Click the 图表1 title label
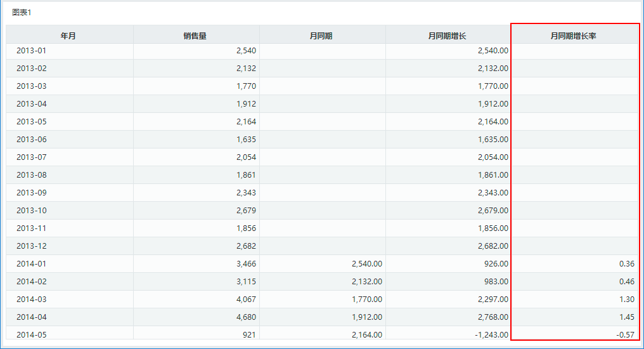The height and width of the screenshot is (349, 644). [22, 12]
